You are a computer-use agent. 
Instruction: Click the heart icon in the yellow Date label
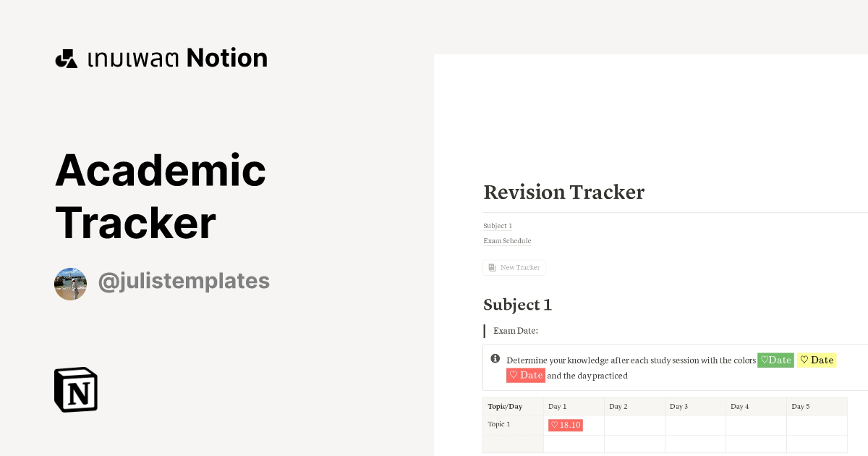click(804, 360)
